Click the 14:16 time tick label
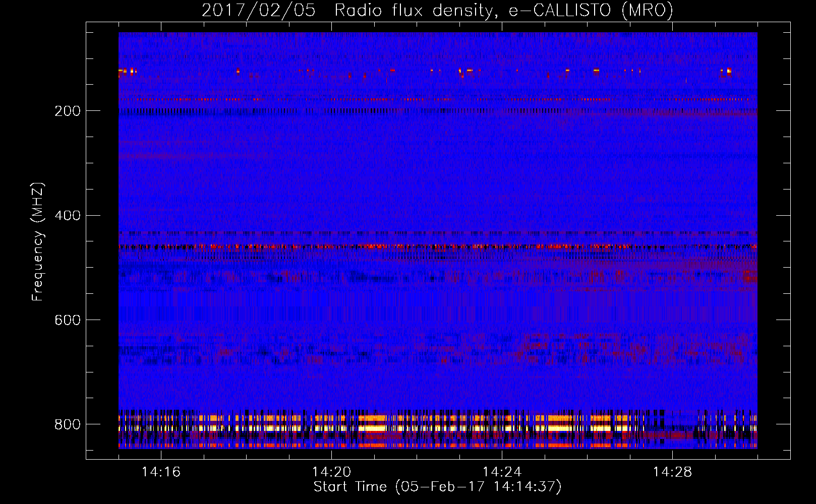Image resolution: width=816 pixels, height=504 pixels. [161, 472]
